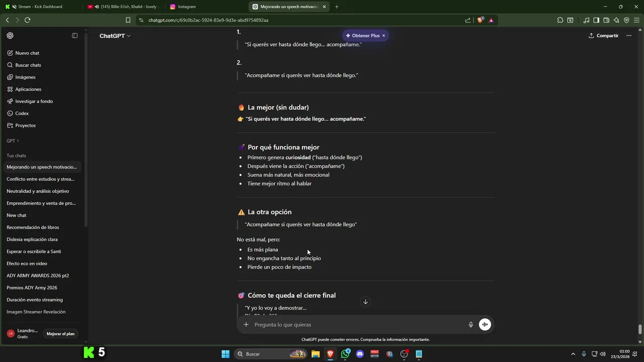Click the bookmark icon in the address bar
This screenshot has height=362, width=644.
coord(128,20)
